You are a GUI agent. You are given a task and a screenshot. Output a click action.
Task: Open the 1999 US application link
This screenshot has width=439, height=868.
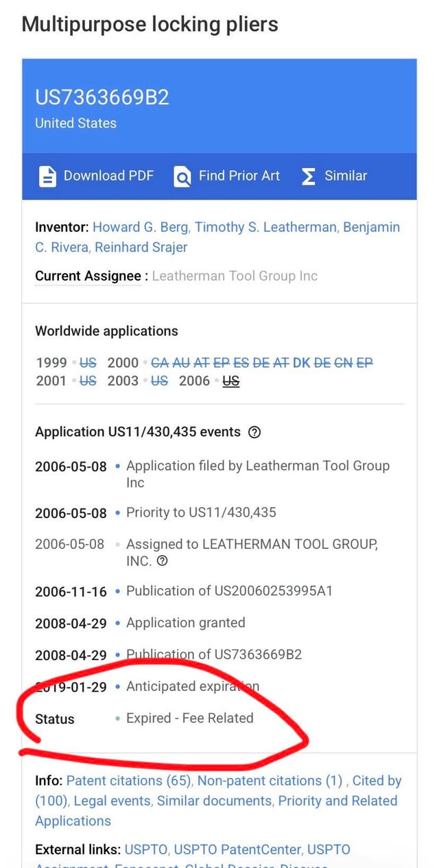[x=88, y=362]
